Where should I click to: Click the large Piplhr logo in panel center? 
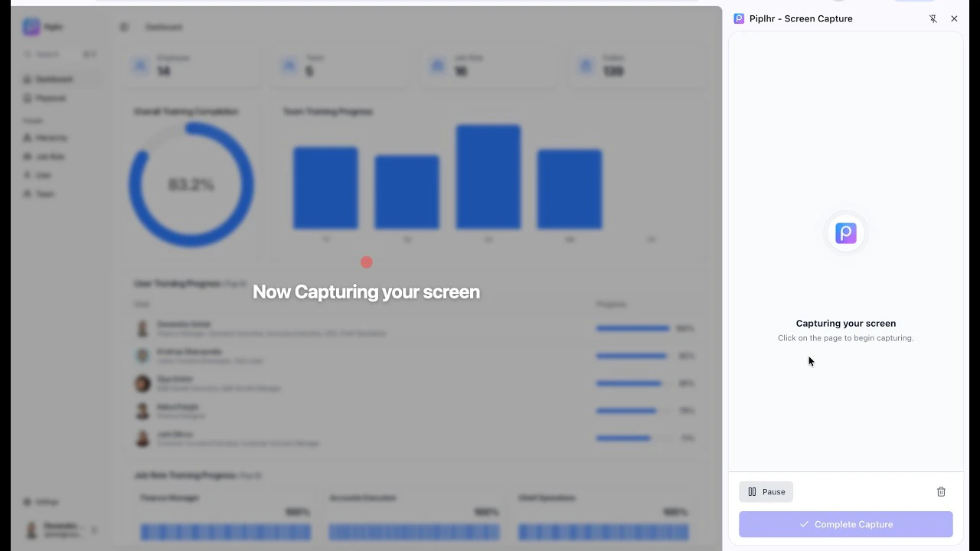click(845, 233)
